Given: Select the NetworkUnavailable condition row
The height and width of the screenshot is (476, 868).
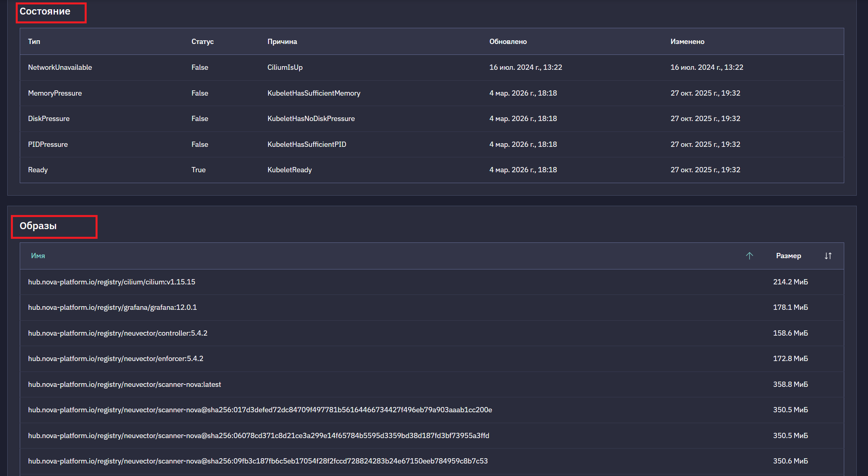Looking at the screenshot, I should [x=432, y=67].
